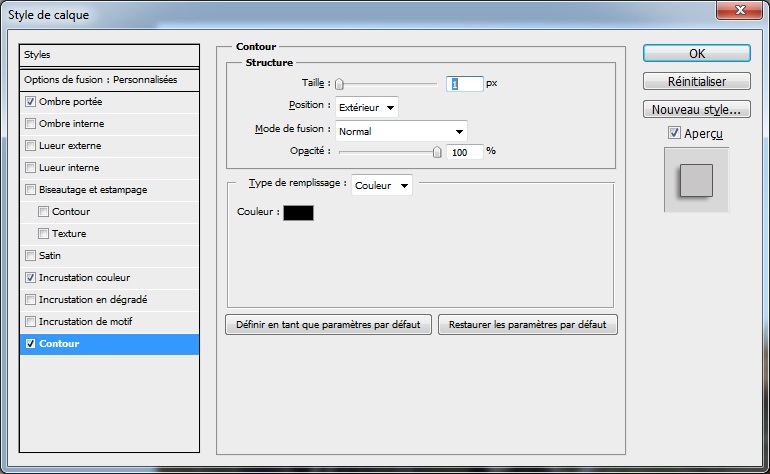Open Options de fusion settings
Image resolution: width=770 pixels, height=474 pixels.
pyautogui.click(x=110, y=79)
